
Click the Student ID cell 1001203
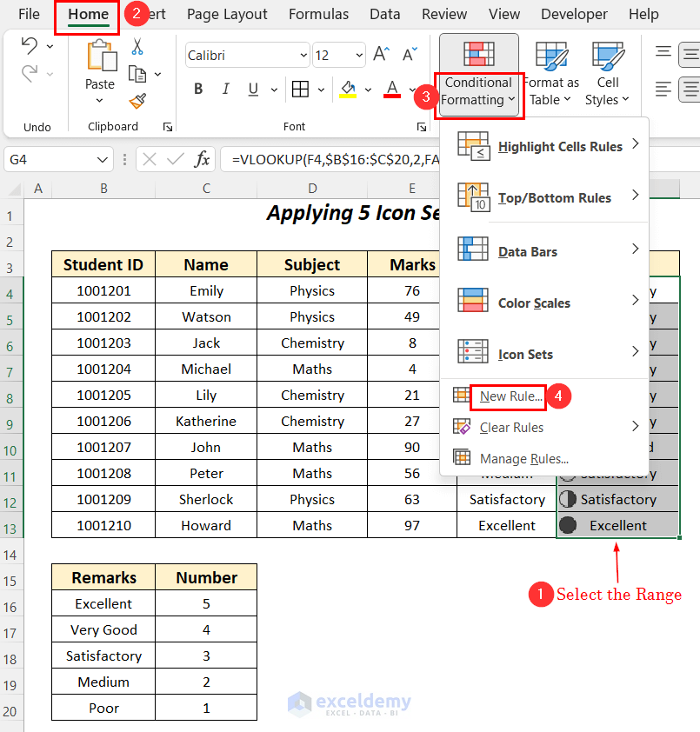coord(103,343)
